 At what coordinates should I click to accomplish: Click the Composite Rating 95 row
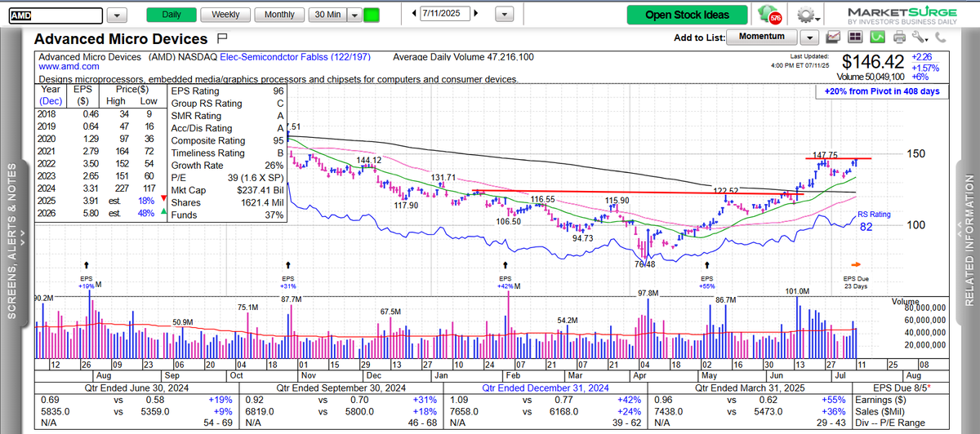(x=227, y=140)
